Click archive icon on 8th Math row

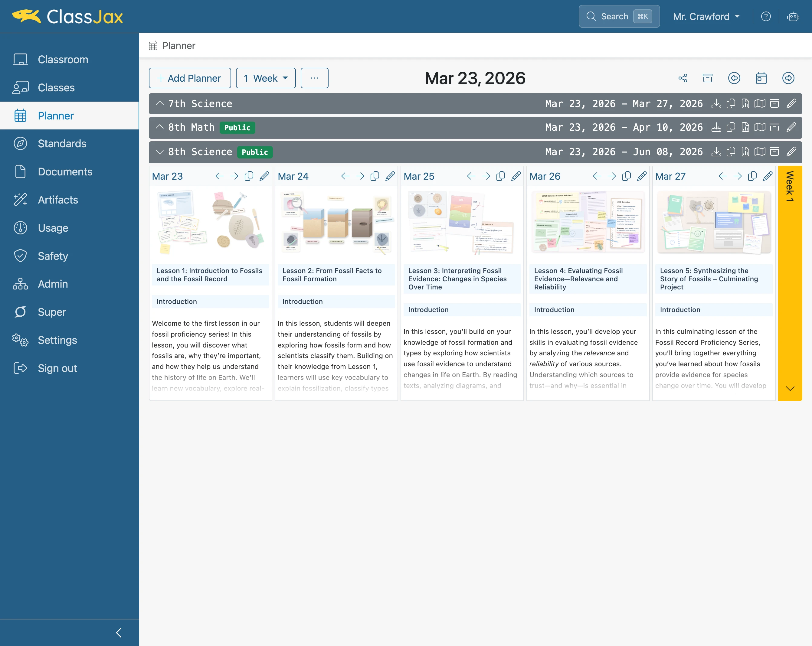[774, 127]
